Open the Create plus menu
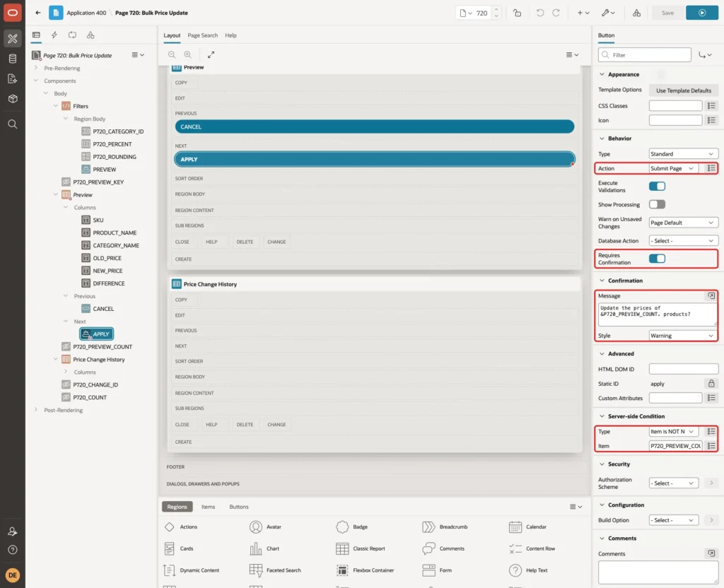This screenshot has height=588, width=724. pyautogui.click(x=583, y=13)
